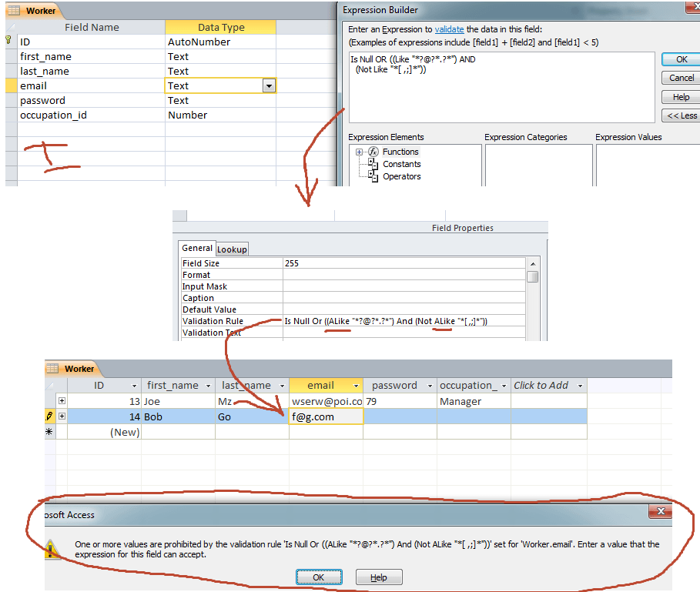Select the General tab in Field Properties
The height and width of the screenshot is (592, 700).
(x=197, y=249)
